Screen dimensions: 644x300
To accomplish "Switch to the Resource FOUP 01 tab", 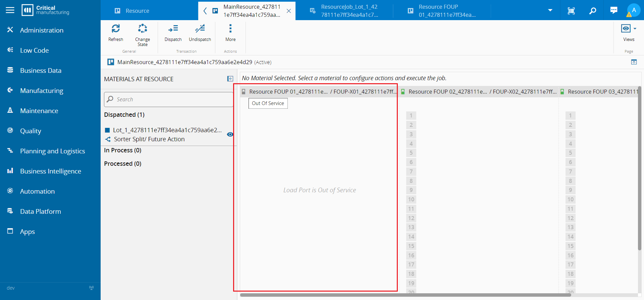I will (442, 11).
